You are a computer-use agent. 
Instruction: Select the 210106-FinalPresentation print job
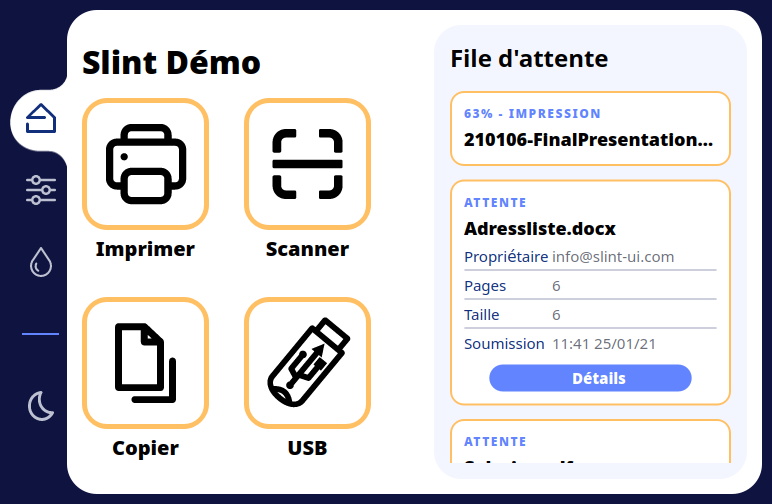pyautogui.click(x=590, y=140)
